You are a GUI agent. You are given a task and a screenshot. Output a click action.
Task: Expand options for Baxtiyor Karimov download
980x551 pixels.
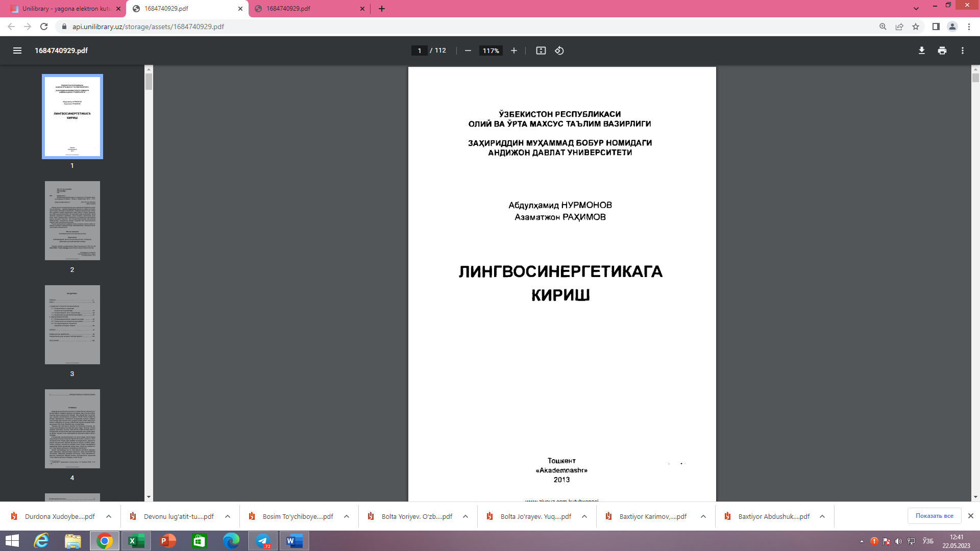point(703,516)
